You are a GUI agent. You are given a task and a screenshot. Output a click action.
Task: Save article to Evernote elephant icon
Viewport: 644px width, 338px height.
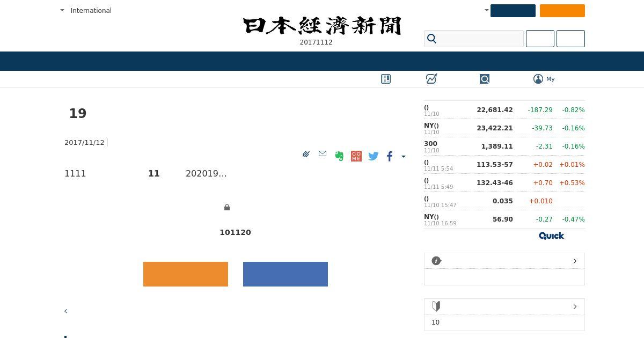pos(339,156)
